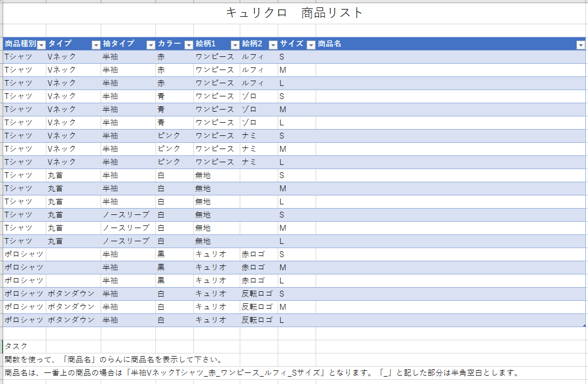Select 丸首 in the 半袖 白 S row
588x384 pixels.
(x=55, y=175)
